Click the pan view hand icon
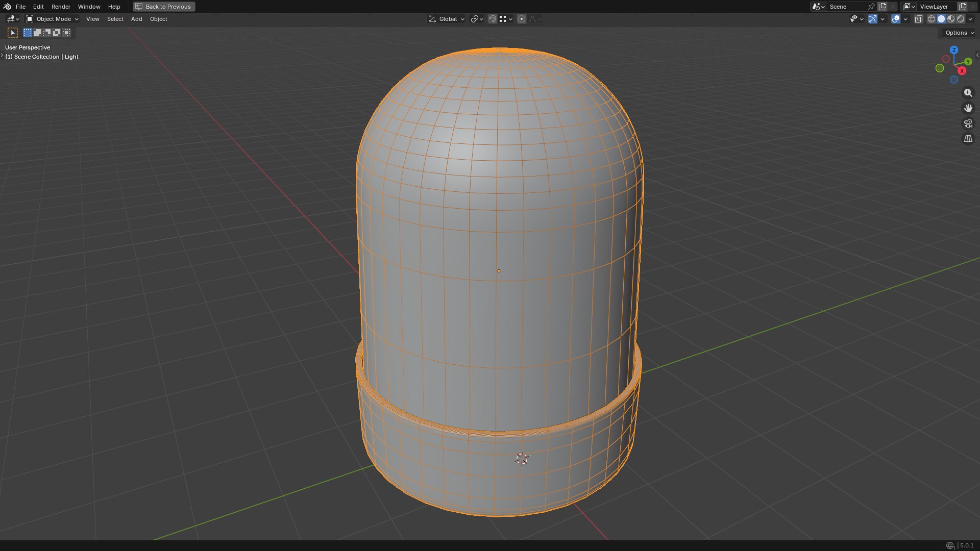This screenshot has height=551, width=980. 968,108
